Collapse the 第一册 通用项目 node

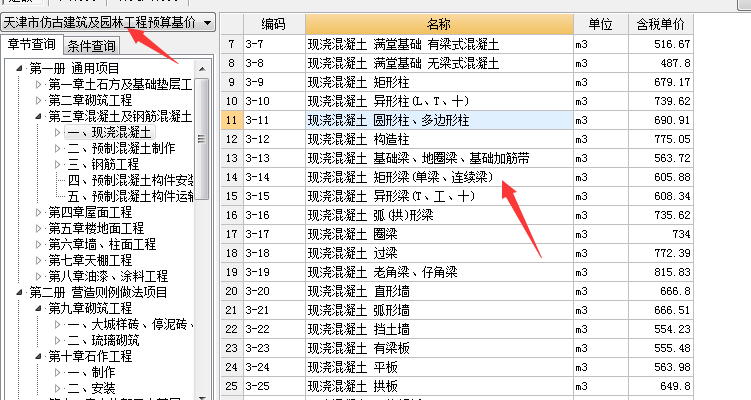tap(19, 69)
